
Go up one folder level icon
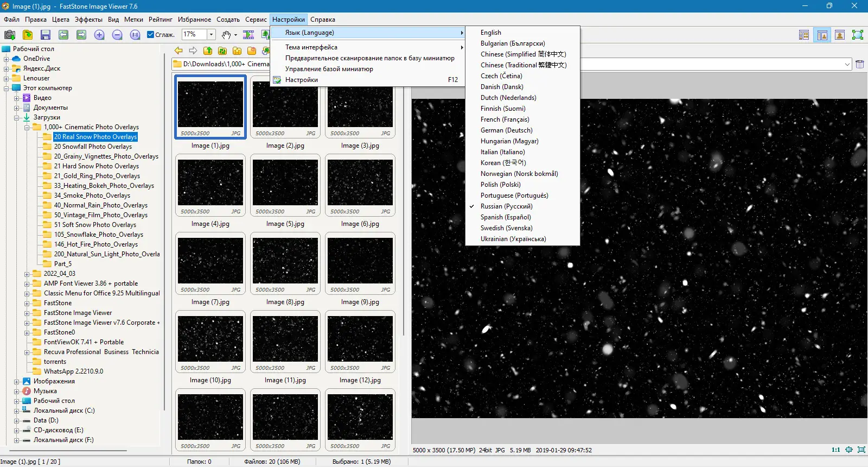click(208, 51)
